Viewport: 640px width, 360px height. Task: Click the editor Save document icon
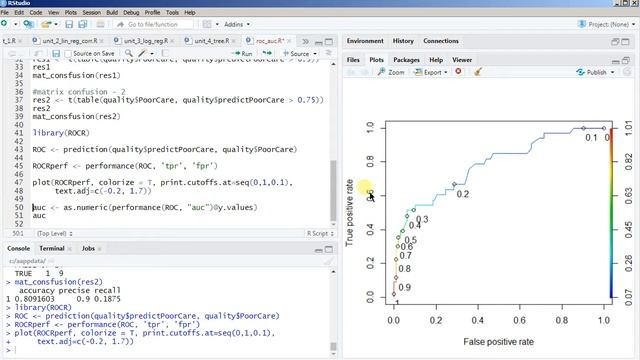click(56, 53)
